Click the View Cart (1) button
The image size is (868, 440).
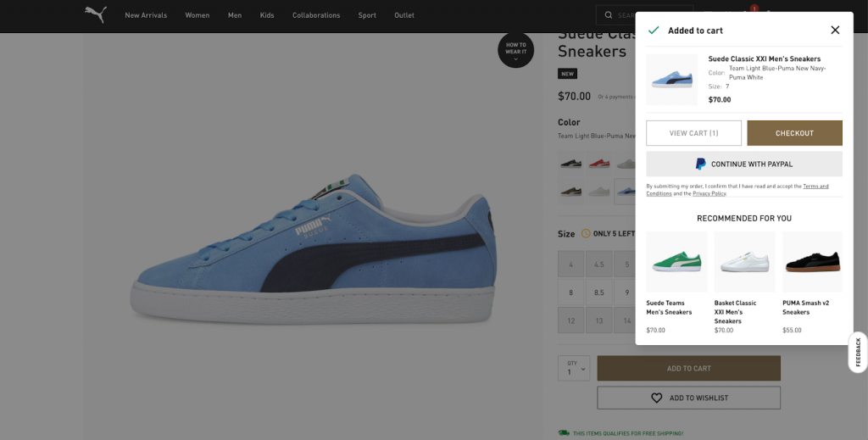(x=693, y=133)
